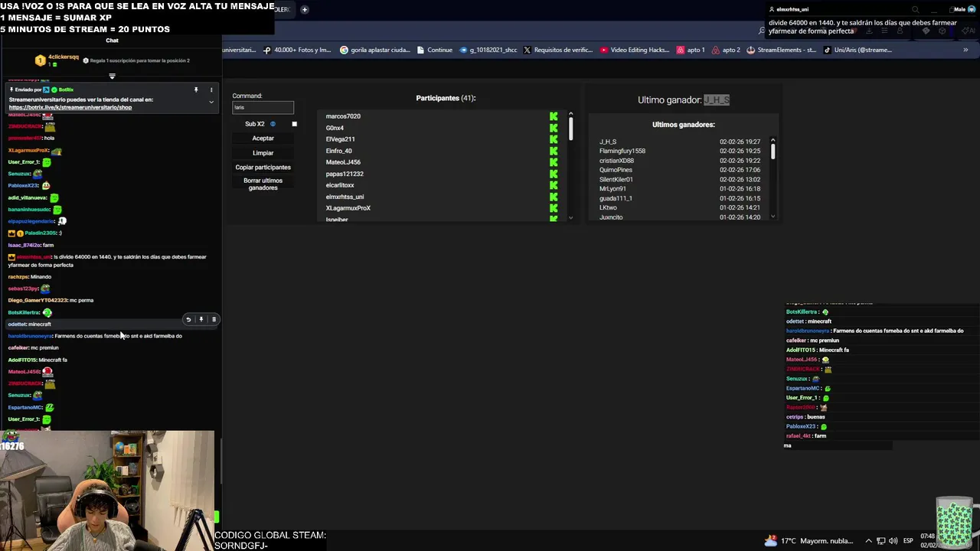This screenshot has height=551, width=980.
Task: Open the weather widget in taskbar
Action: click(808, 541)
